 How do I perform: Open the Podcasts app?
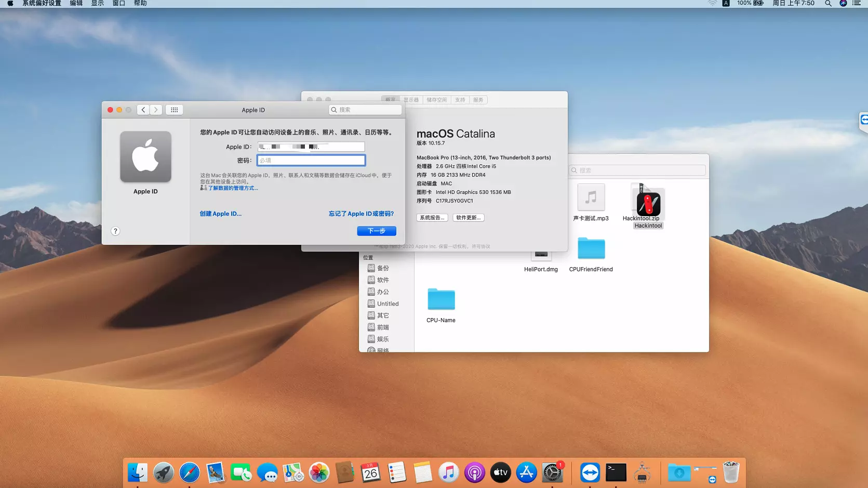coord(474,473)
